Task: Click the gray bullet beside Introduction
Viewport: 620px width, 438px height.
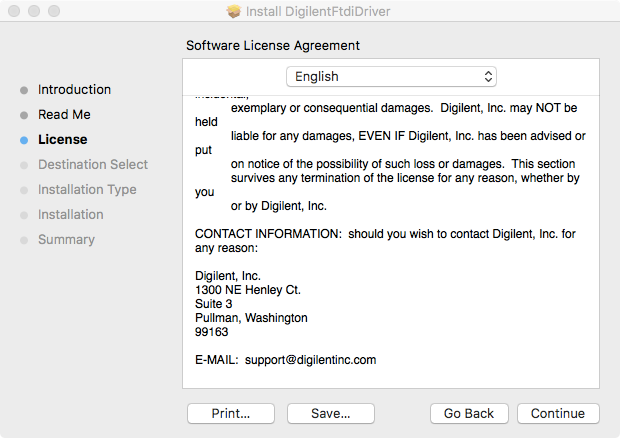Action: pyautogui.click(x=24, y=90)
